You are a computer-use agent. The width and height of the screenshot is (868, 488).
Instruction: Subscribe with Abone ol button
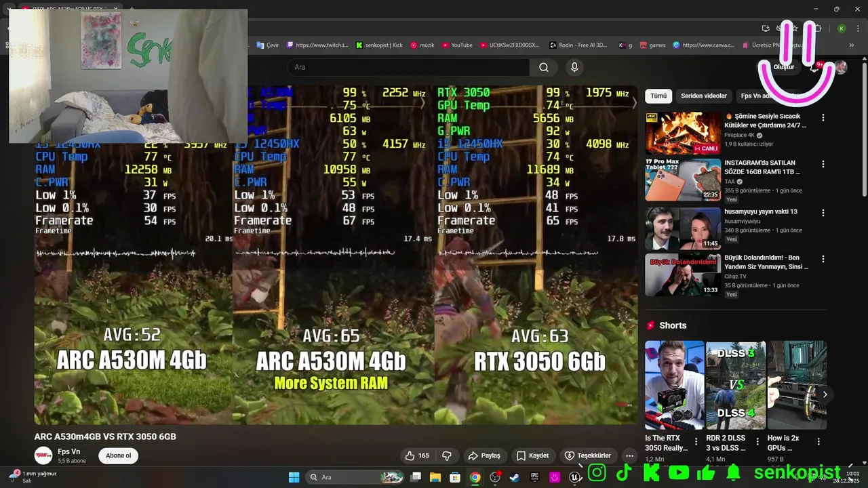coord(119,455)
